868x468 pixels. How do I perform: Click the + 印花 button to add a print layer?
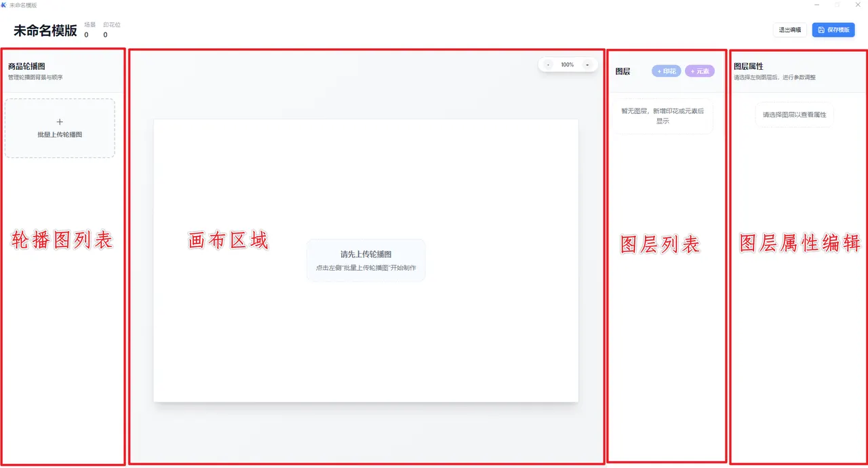point(665,71)
